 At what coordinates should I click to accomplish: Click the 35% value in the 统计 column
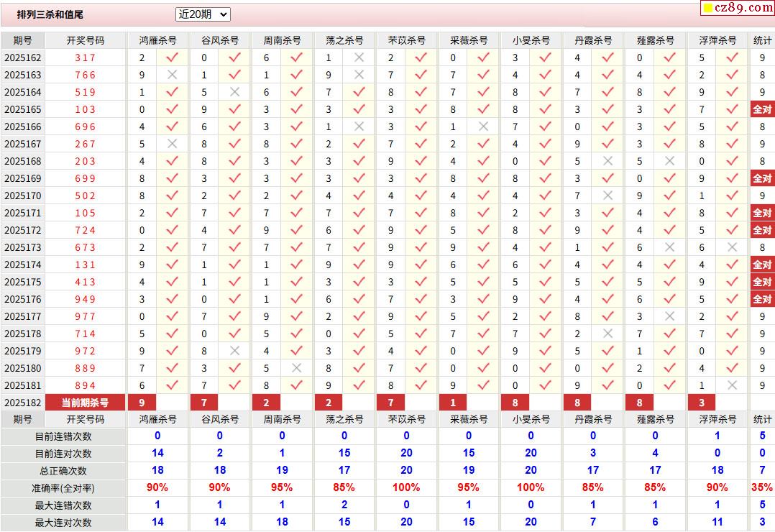coord(762,487)
